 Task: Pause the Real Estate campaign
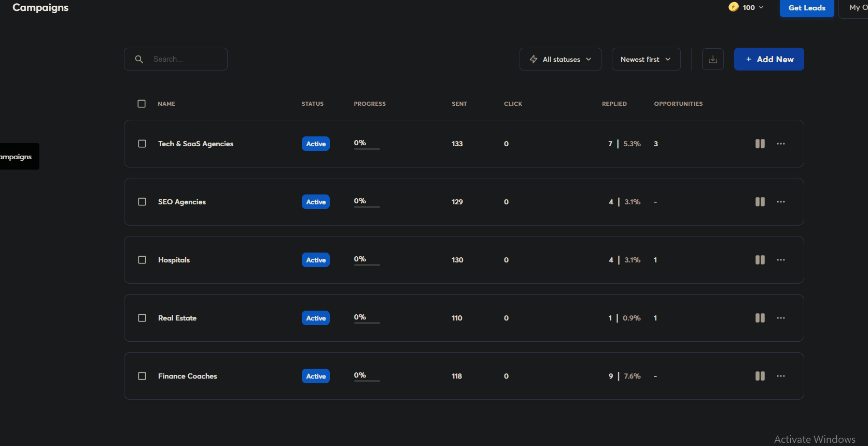[760, 318]
